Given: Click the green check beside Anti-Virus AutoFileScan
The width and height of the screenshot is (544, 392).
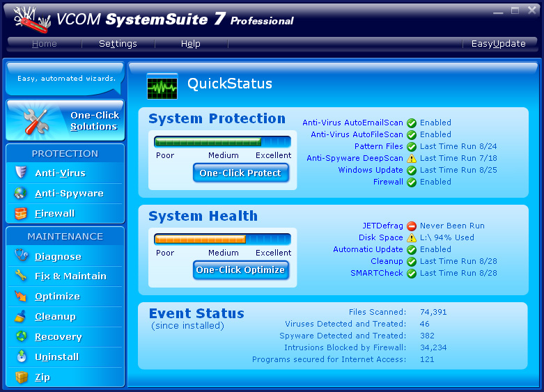Looking at the screenshot, I should click(x=412, y=134).
